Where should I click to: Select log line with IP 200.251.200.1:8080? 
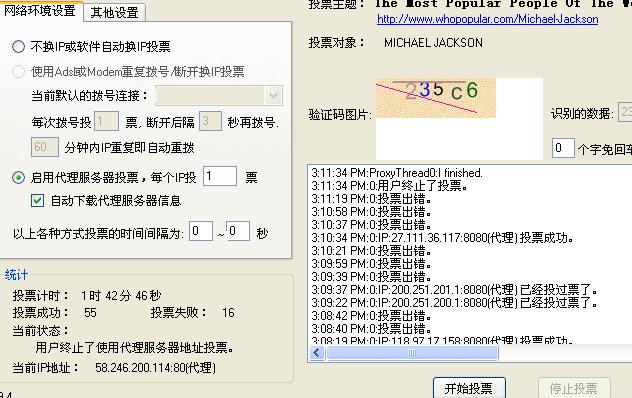455,302
